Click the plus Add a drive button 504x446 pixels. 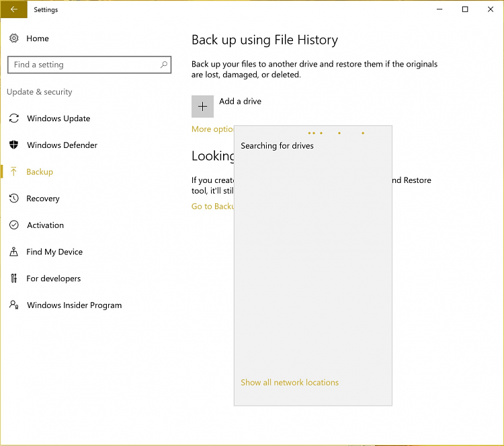(202, 106)
